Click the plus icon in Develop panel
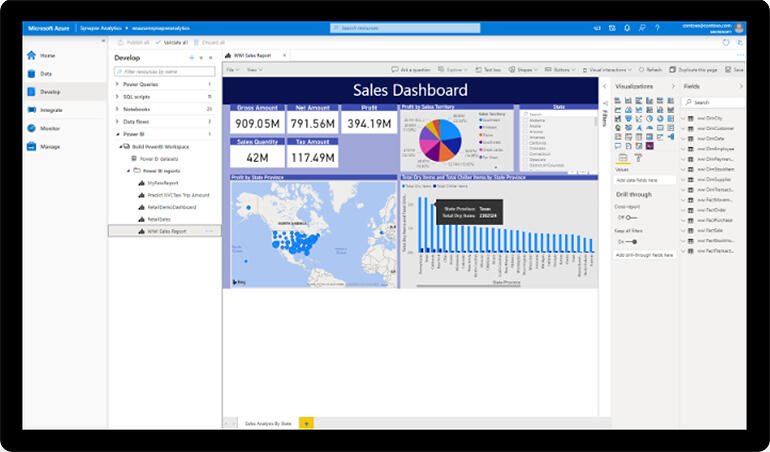770x452 pixels. click(192, 58)
